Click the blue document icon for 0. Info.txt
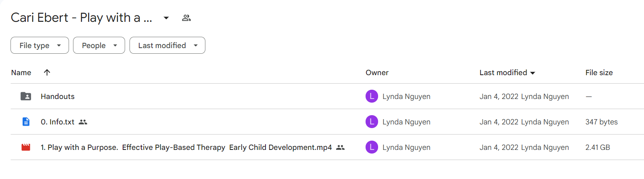This screenshot has height=179, width=644. click(26, 122)
